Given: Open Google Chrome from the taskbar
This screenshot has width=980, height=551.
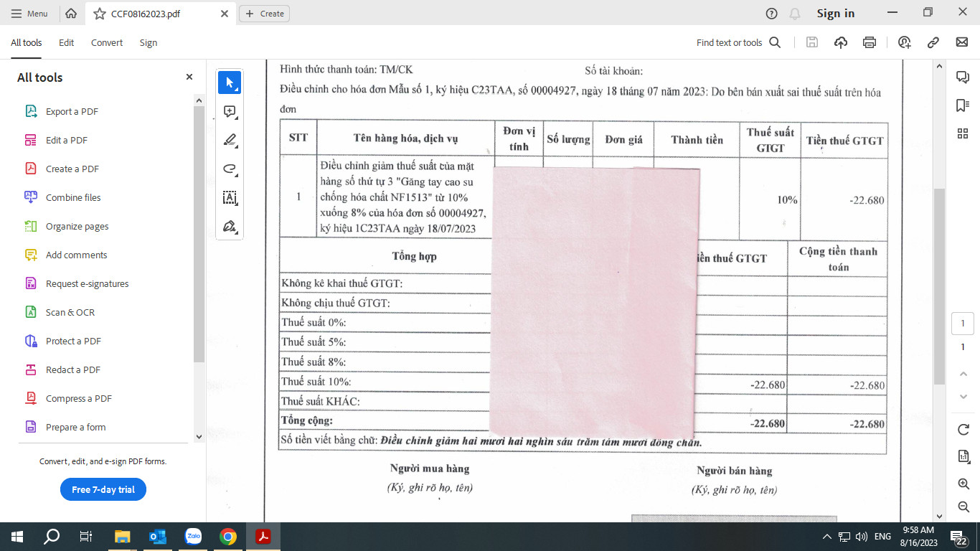Looking at the screenshot, I should [x=228, y=537].
